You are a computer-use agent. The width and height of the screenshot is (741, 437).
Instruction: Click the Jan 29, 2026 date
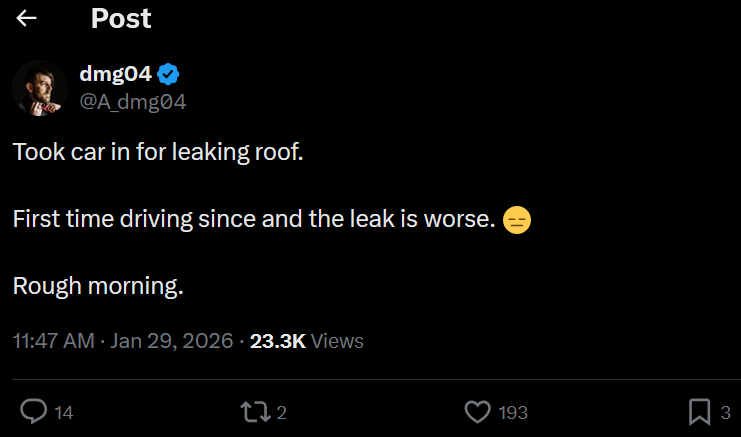point(172,341)
